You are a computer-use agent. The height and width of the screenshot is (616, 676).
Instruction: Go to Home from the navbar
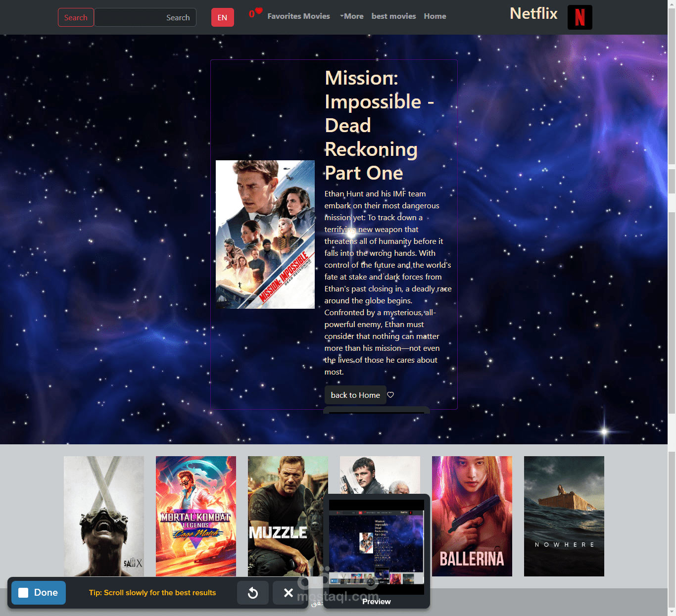(435, 16)
